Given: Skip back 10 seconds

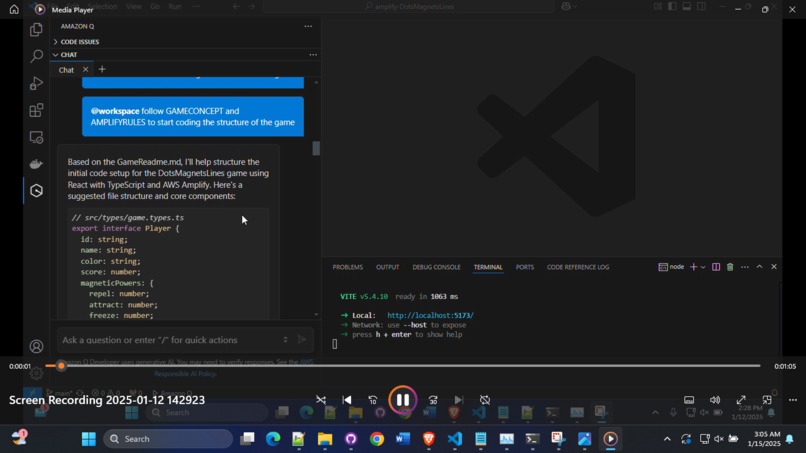Looking at the screenshot, I should click(373, 400).
